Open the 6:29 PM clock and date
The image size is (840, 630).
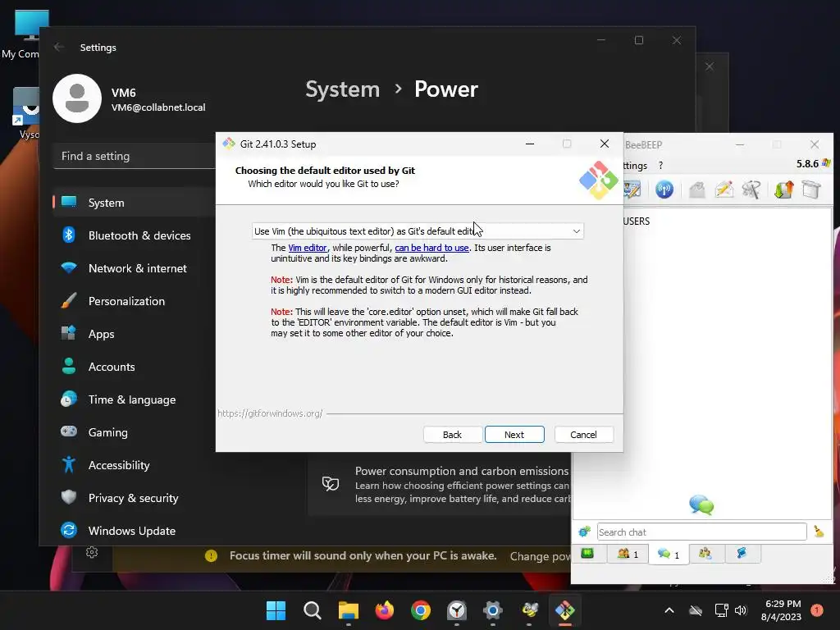click(x=781, y=610)
